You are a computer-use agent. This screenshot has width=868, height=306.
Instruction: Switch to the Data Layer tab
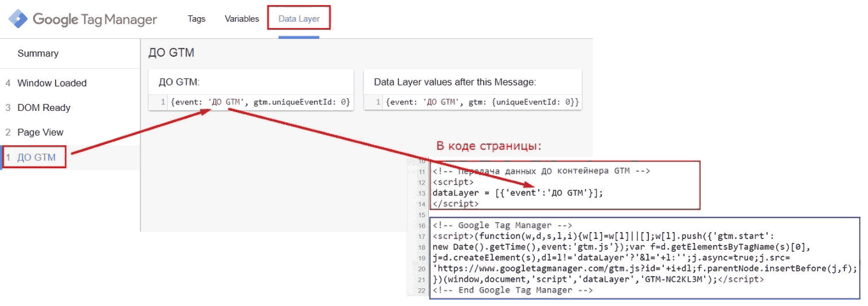[299, 19]
